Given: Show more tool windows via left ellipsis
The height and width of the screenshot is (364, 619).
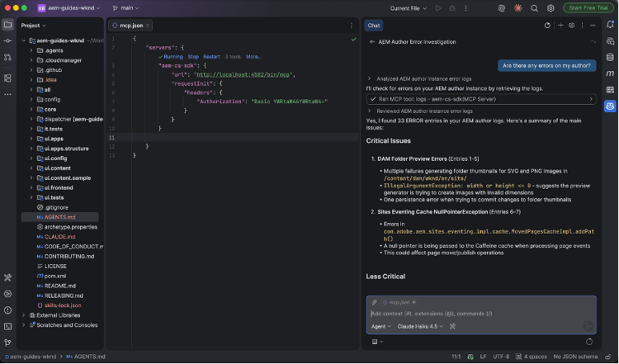Looking at the screenshot, I should (7, 94).
